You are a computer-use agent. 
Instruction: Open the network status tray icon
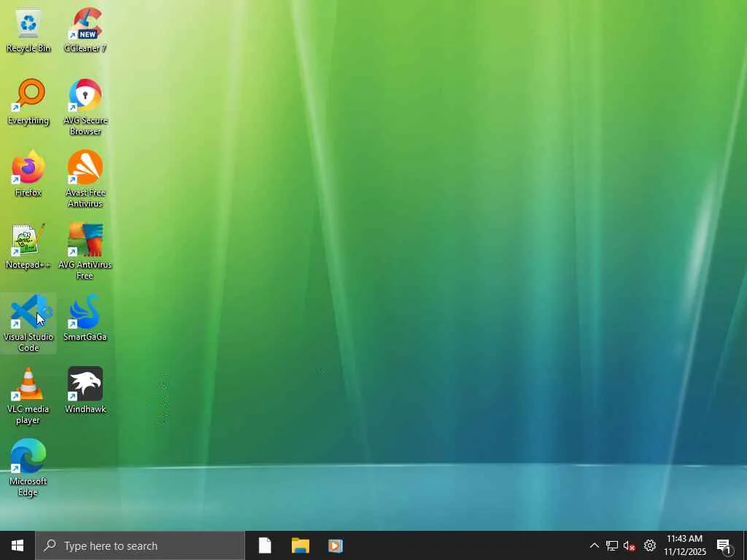pyautogui.click(x=612, y=545)
